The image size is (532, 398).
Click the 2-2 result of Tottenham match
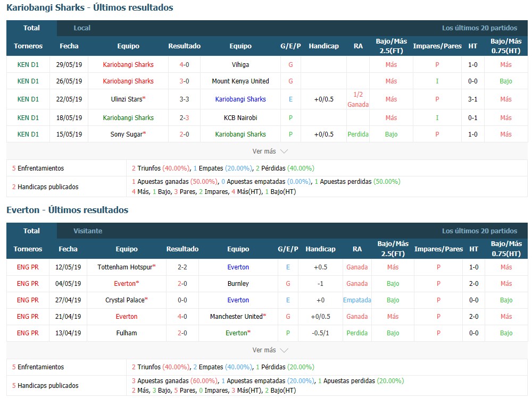(x=182, y=267)
